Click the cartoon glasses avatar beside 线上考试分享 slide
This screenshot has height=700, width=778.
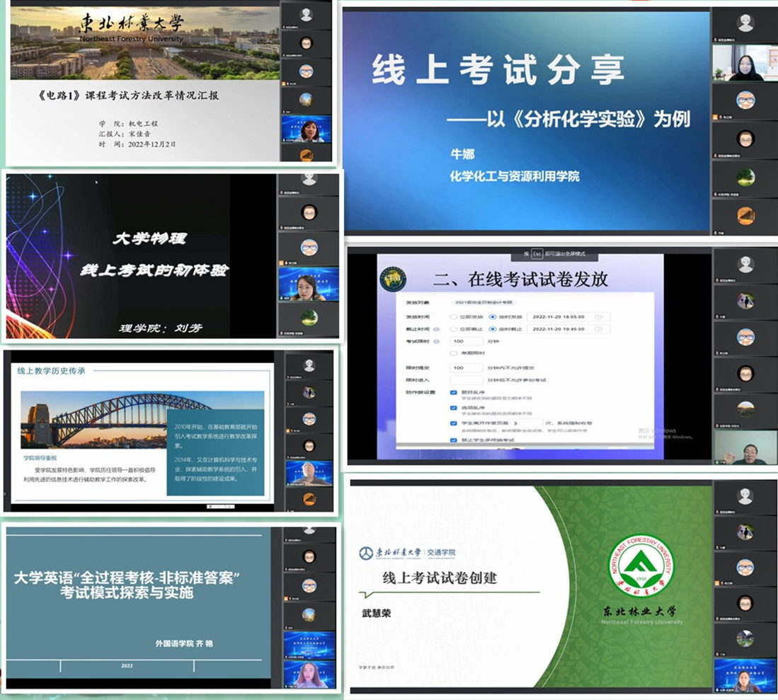tap(745, 99)
